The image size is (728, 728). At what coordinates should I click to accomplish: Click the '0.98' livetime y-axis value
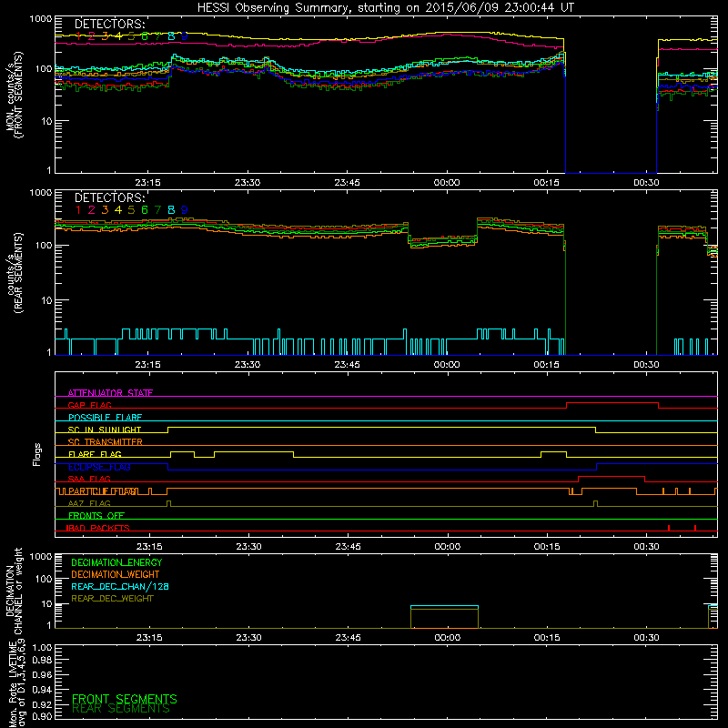pyautogui.click(x=42, y=661)
